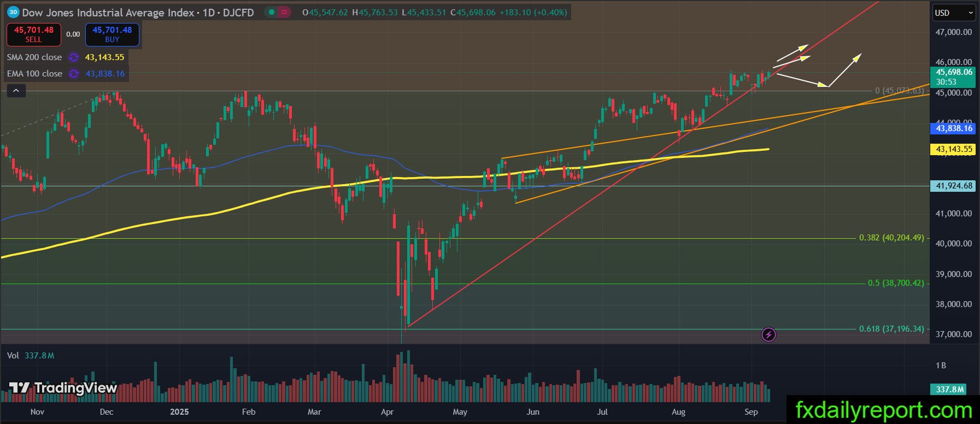Click the Nov label on the time axis

(x=37, y=412)
